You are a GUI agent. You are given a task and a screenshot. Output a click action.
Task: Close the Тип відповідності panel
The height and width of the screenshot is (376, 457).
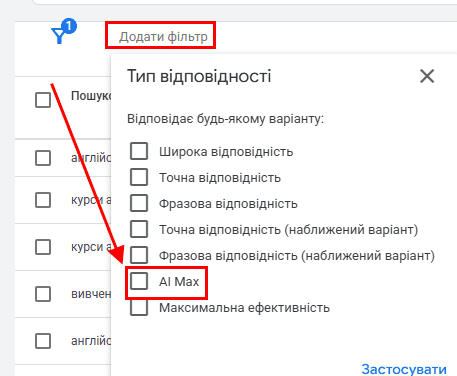tap(427, 76)
